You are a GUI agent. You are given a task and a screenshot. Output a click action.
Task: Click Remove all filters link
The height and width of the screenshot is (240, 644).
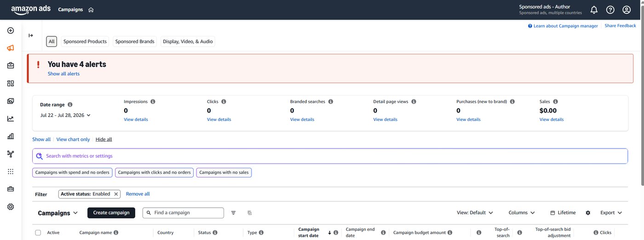point(138,194)
